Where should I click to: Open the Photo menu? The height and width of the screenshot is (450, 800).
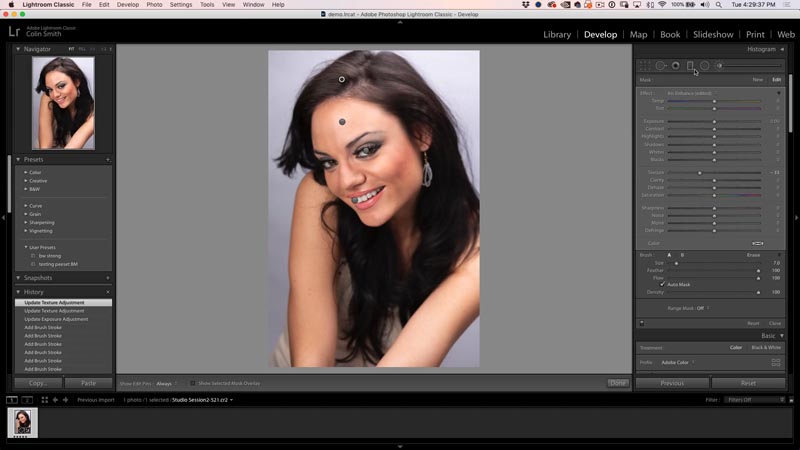[x=154, y=5]
